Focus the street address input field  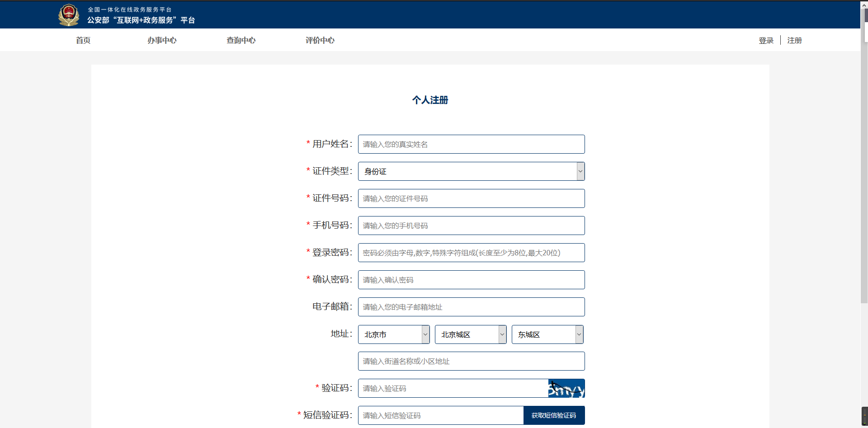point(472,361)
